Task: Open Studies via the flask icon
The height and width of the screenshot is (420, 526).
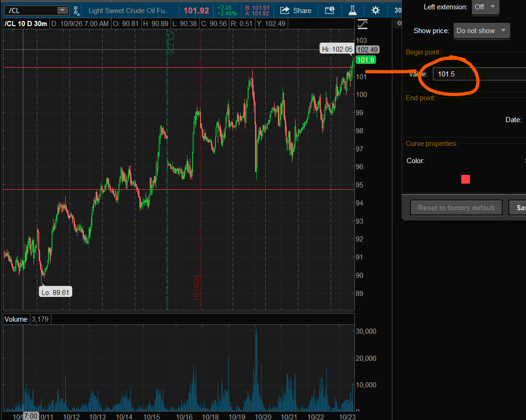Action: (352, 10)
